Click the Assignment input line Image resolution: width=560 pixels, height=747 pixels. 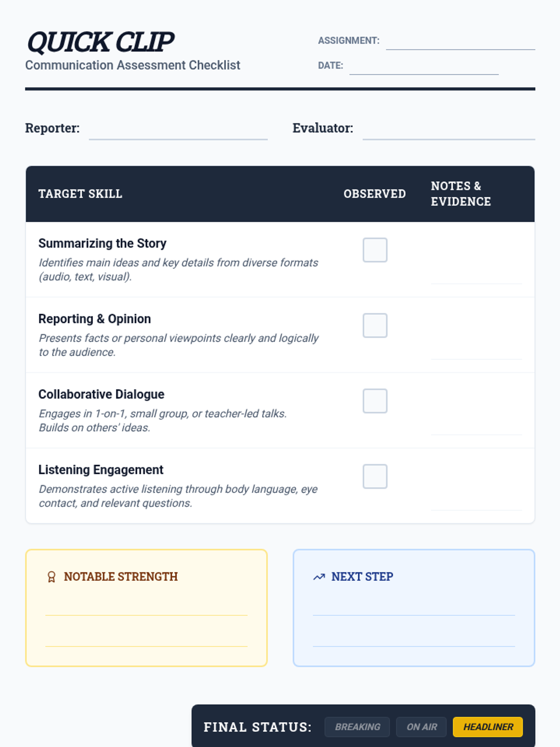coord(460,42)
